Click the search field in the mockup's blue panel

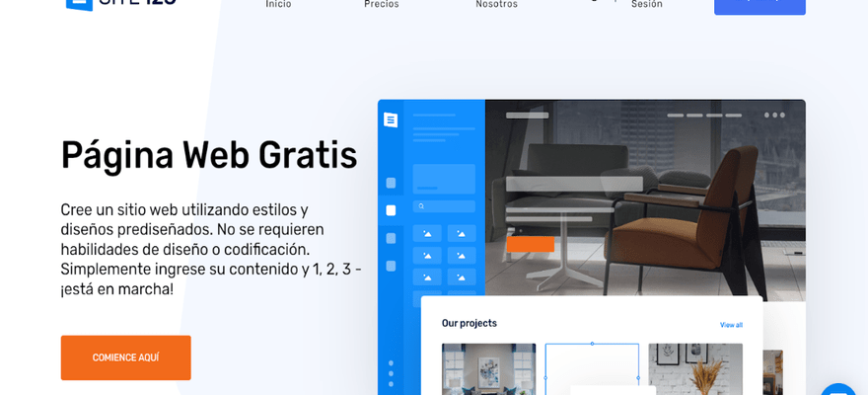[444, 206]
